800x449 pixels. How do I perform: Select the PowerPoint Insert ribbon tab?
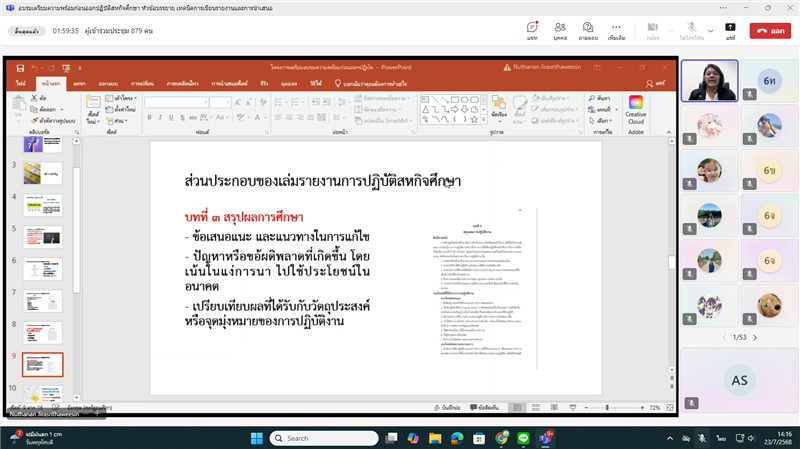[80, 83]
